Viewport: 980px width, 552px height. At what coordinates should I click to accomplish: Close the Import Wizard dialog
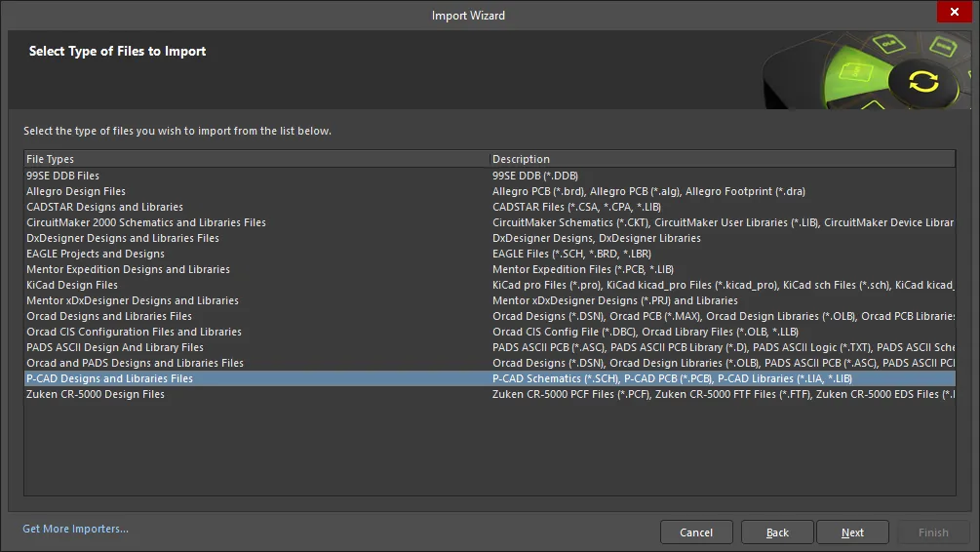[954, 12]
